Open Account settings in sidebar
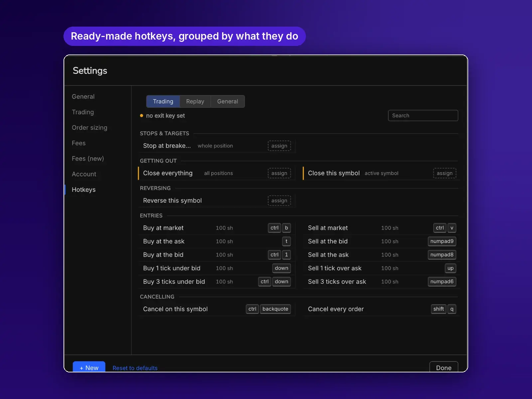532x399 pixels. click(84, 174)
